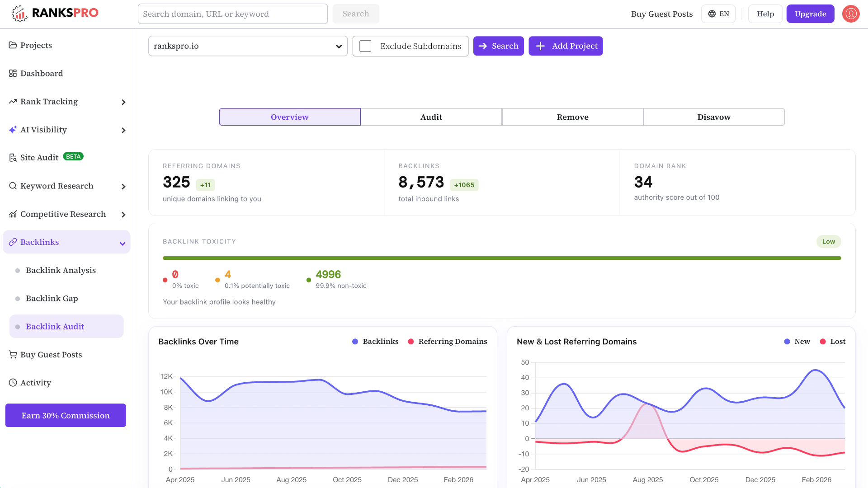This screenshot has width=868, height=488.
Task: Click the Keyword Research magnifier icon
Action: (x=13, y=186)
